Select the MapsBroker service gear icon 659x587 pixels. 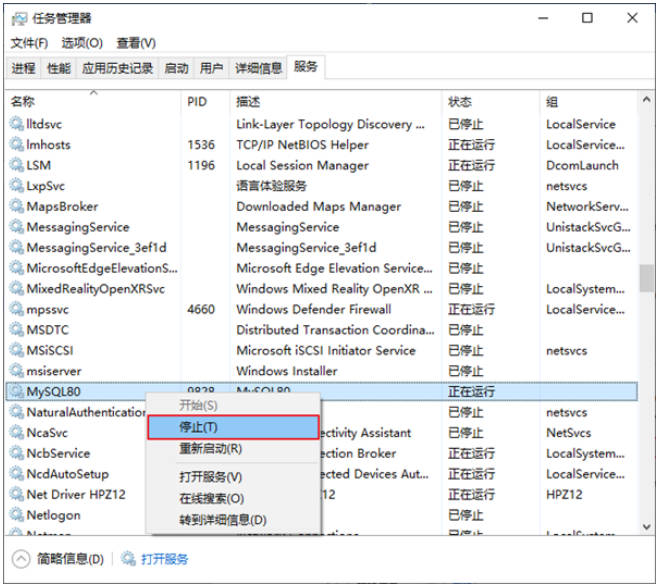pyautogui.click(x=17, y=206)
